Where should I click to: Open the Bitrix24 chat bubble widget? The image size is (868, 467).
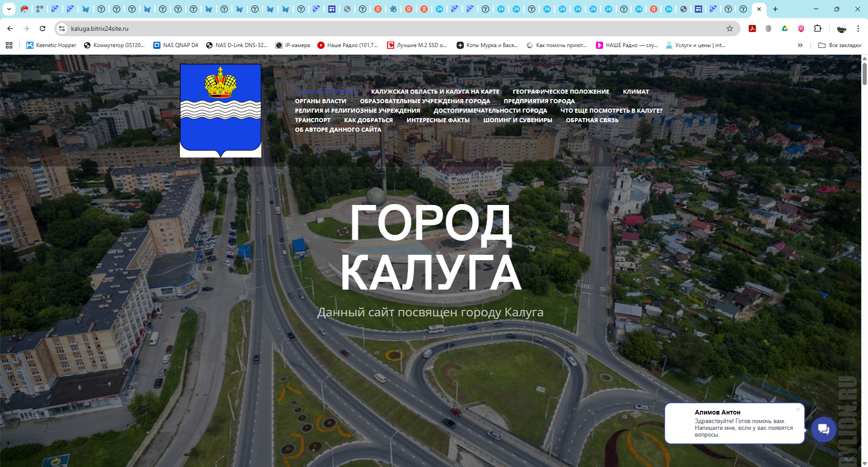[824, 429]
